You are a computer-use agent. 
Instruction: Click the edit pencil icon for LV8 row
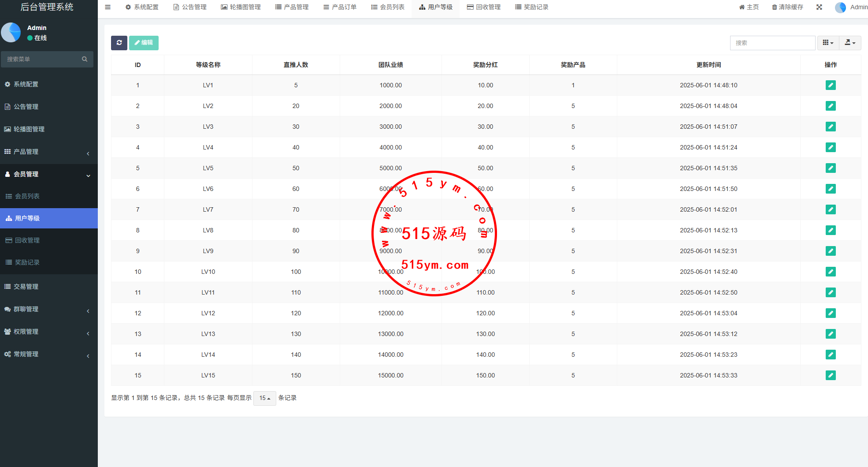[x=831, y=230]
